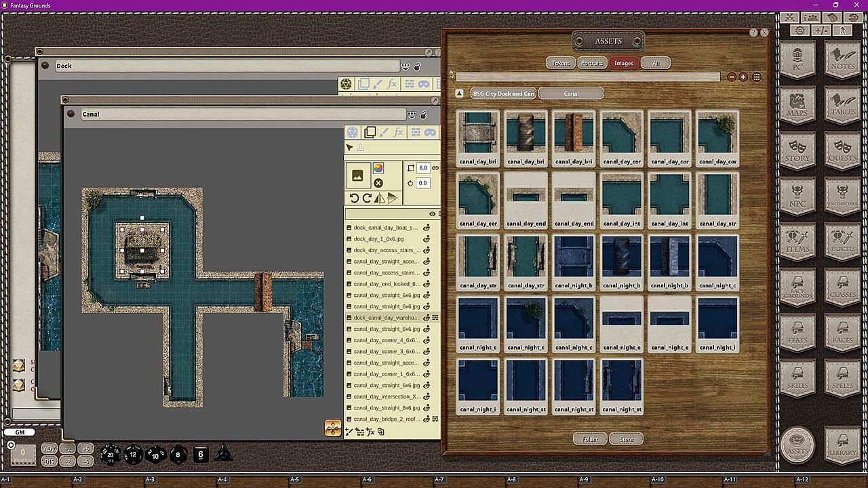
Task: Select the grid tool in Canal toolbar
Action: [x=416, y=132]
